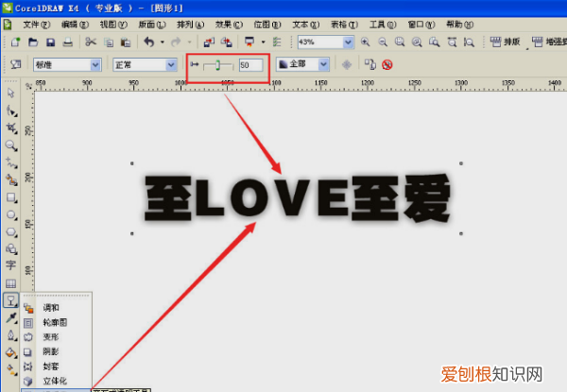Select the Polygon tool
The image size is (567, 392).
coord(11,232)
